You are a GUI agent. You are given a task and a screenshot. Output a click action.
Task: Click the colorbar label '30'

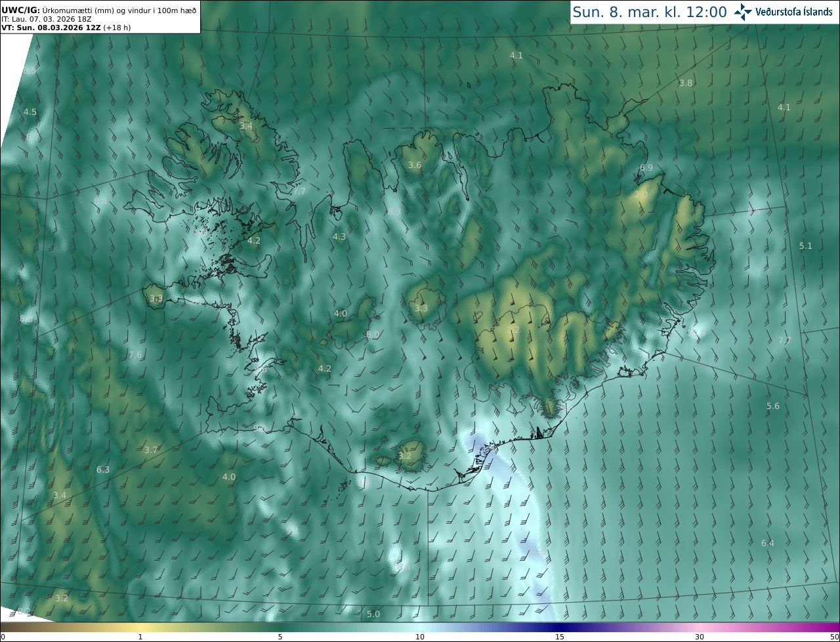(x=700, y=637)
